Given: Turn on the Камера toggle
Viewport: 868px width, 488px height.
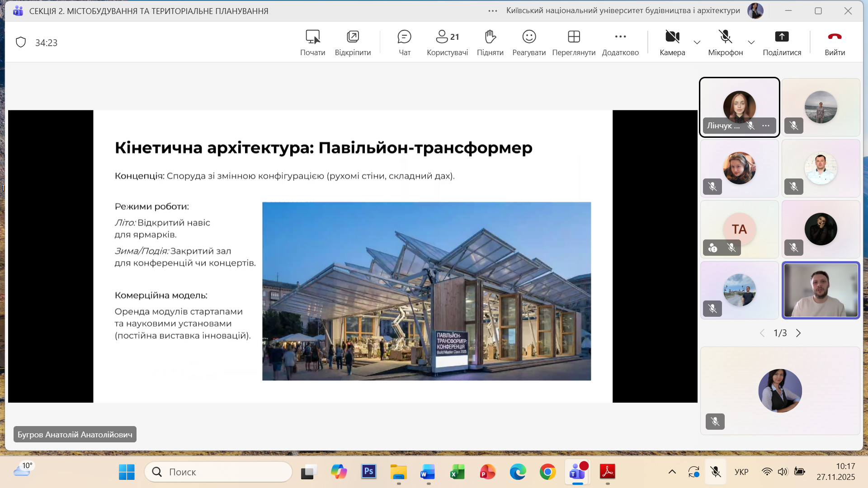Looking at the screenshot, I should point(672,42).
